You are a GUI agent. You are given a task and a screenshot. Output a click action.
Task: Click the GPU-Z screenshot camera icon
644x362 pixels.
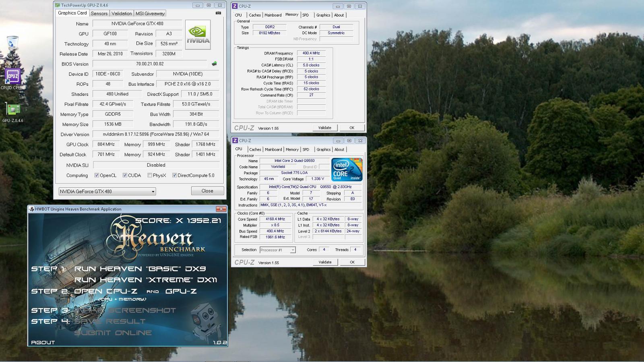(x=218, y=13)
